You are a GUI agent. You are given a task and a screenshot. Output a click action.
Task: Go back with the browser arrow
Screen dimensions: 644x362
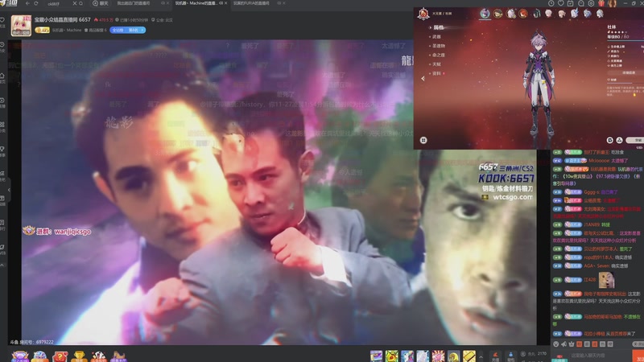[27, 3]
